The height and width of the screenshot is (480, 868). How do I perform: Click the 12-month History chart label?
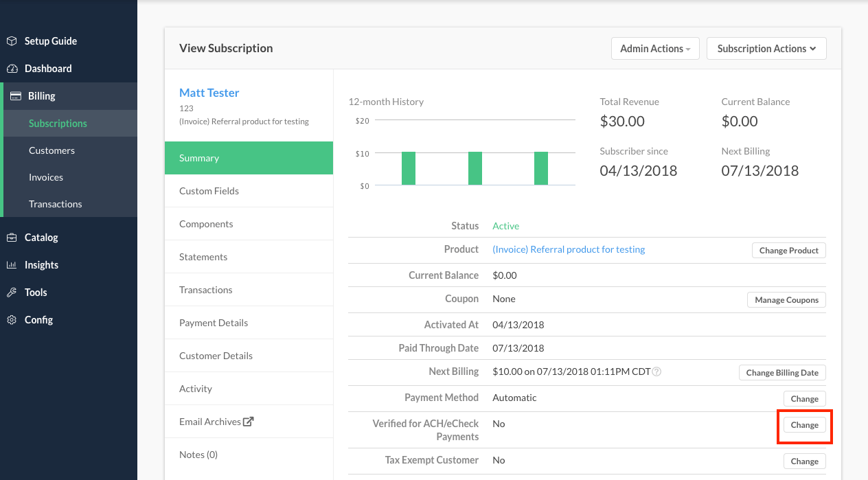[386, 102]
